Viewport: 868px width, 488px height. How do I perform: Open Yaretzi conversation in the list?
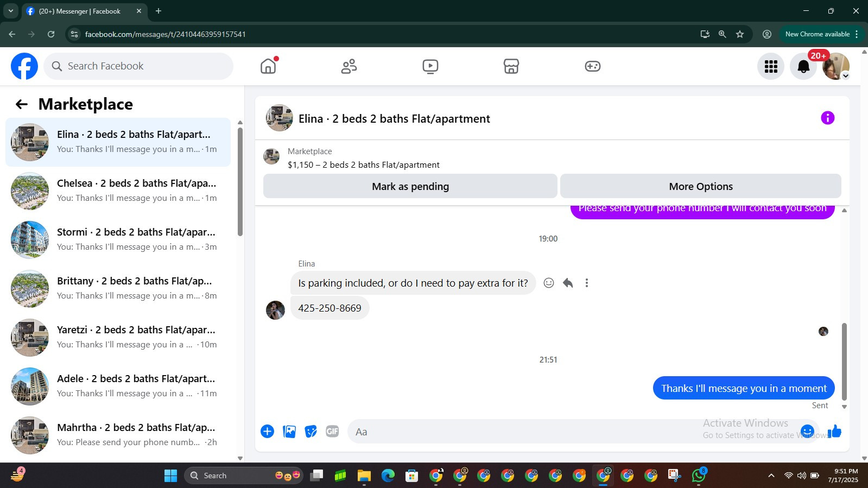(x=118, y=338)
